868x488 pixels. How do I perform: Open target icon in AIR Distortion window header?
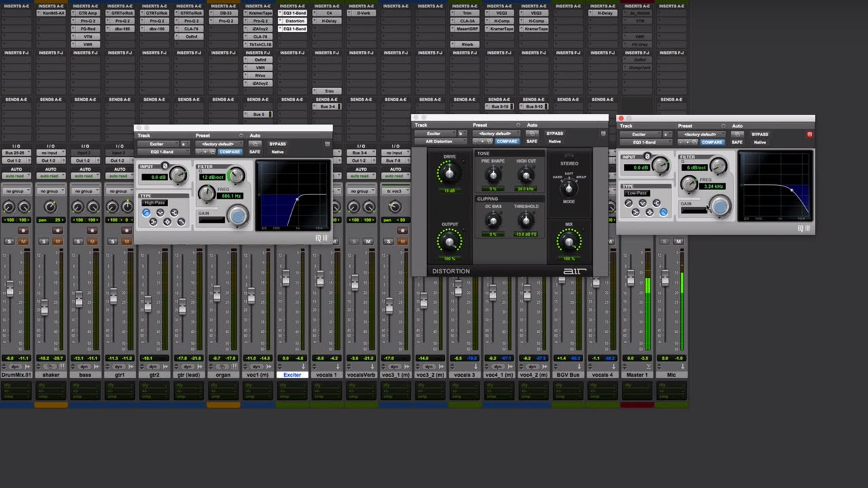click(603, 134)
